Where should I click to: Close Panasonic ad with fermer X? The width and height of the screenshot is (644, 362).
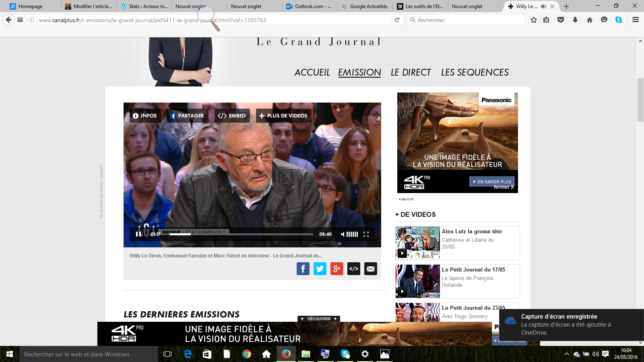pyautogui.click(x=504, y=187)
